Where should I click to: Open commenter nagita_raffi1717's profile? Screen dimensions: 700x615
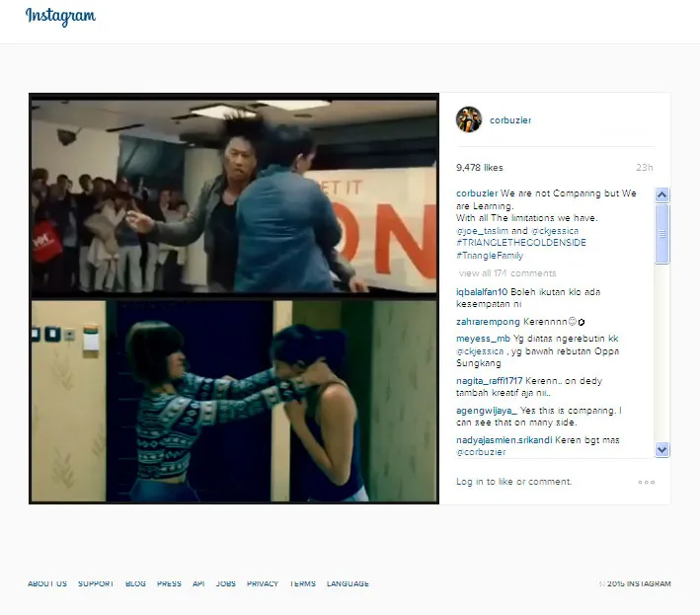click(x=490, y=381)
